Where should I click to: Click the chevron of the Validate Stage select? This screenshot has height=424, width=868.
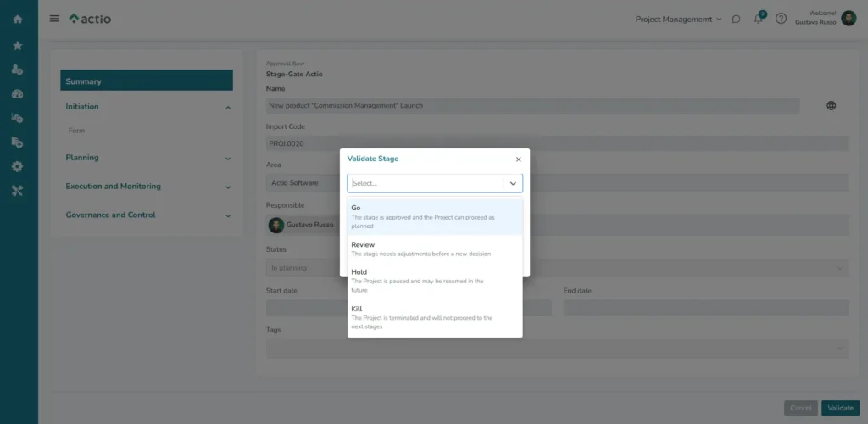tap(513, 183)
